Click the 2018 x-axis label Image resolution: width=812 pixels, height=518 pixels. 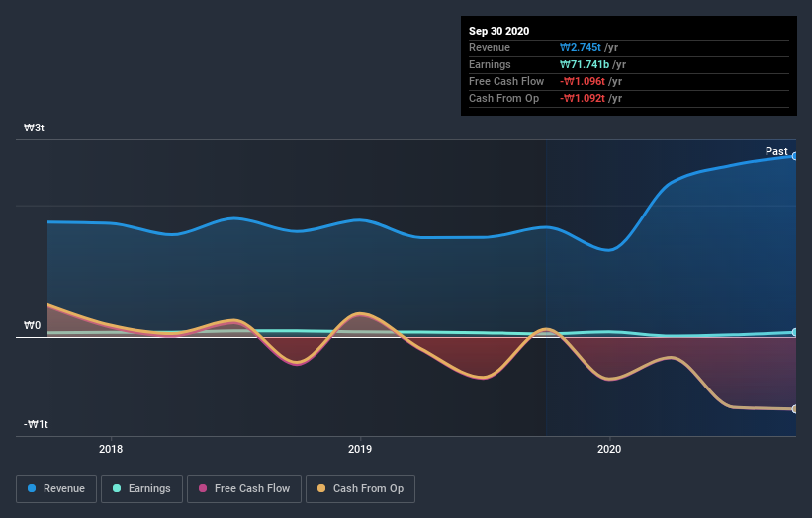(x=111, y=449)
